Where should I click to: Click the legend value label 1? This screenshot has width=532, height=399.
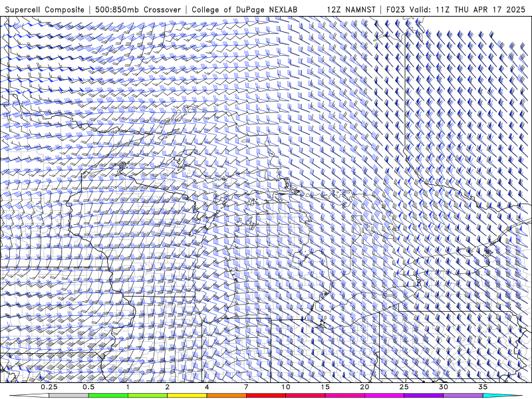pos(128,387)
